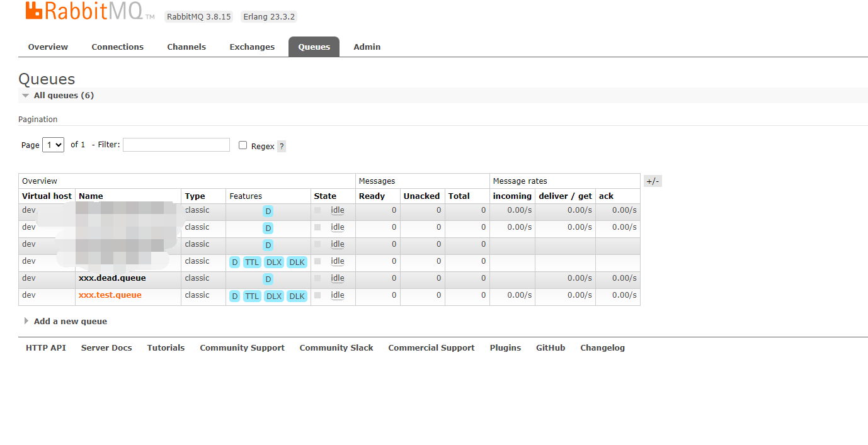Switch to the Connections tab
Image resolution: width=868 pixels, height=445 pixels.
[118, 47]
